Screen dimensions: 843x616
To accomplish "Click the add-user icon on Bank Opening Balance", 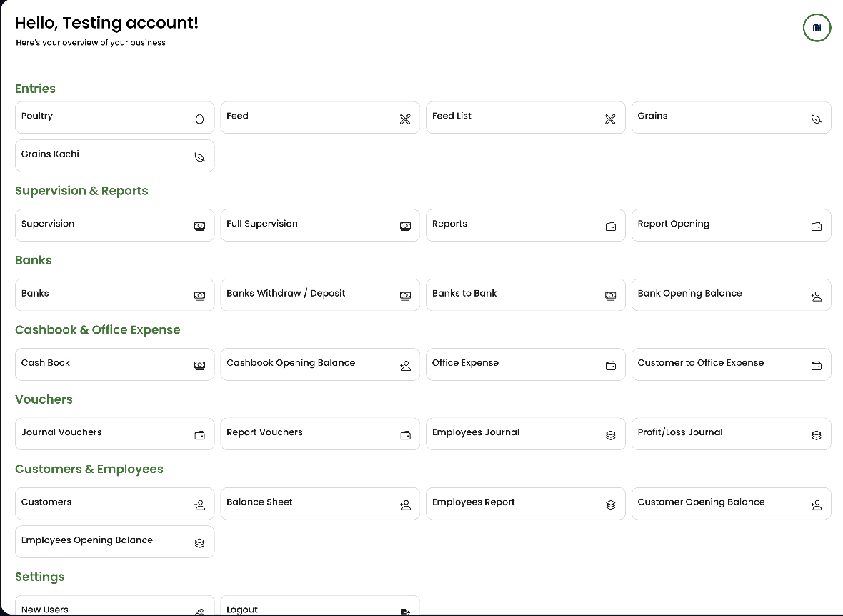I will point(817,295).
